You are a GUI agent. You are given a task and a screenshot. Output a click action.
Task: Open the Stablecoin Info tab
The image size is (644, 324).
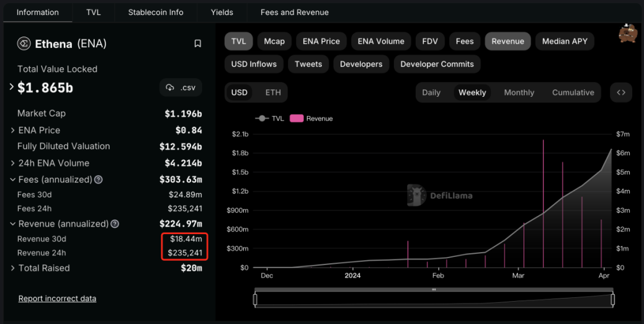156,12
